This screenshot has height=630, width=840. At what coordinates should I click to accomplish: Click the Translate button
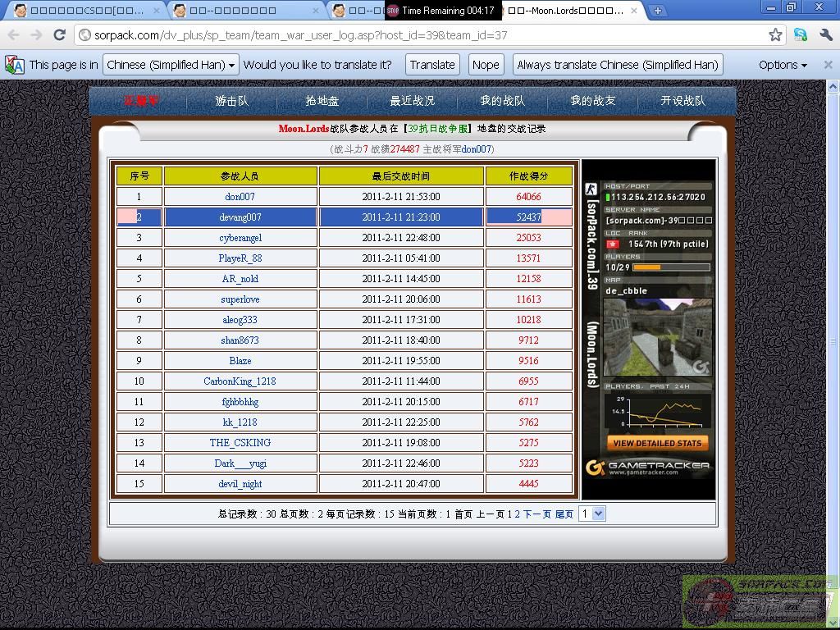point(432,65)
